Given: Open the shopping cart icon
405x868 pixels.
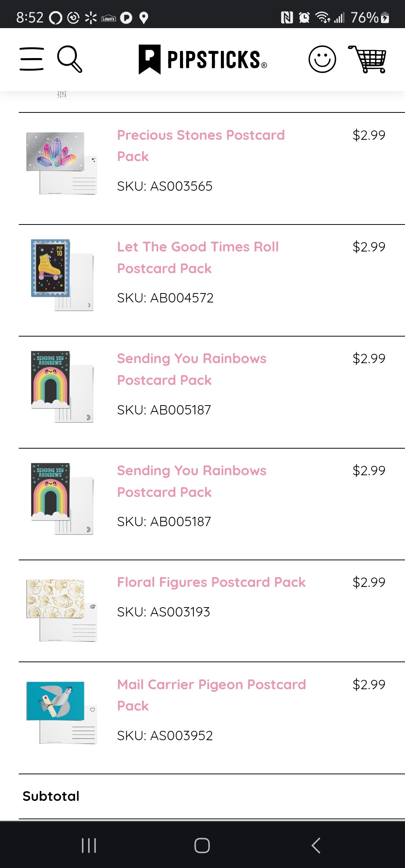Looking at the screenshot, I should 367,59.
